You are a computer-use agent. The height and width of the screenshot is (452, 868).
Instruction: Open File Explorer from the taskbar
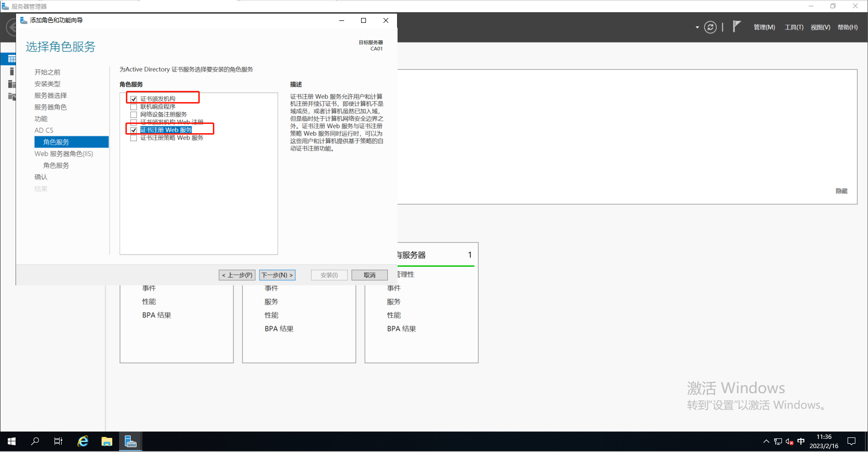[x=107, y=441]
